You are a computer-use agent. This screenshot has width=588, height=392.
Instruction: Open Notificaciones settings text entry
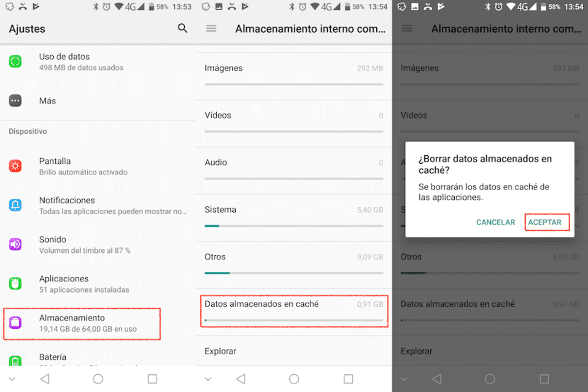pyautogui.click(x=113, y=205)
